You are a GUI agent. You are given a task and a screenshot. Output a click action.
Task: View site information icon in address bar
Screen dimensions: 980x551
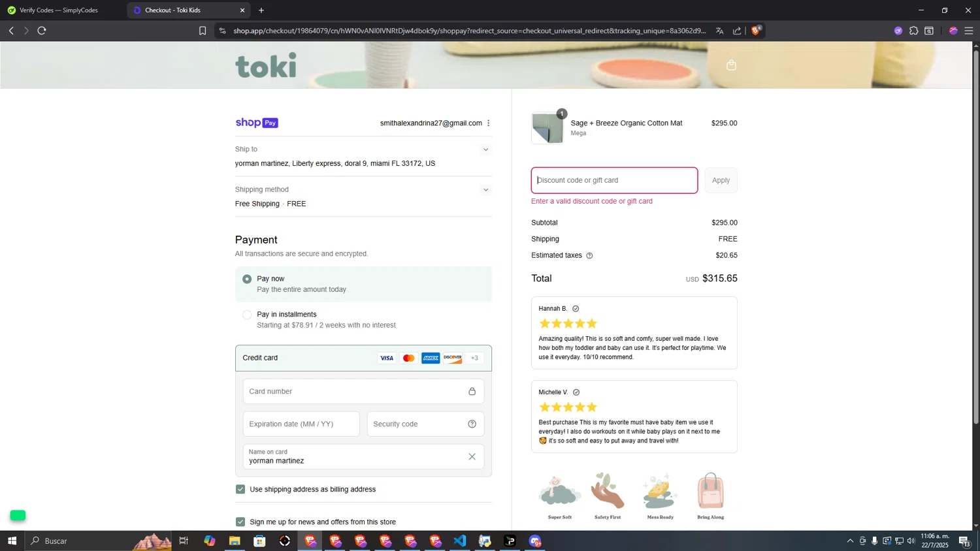[x=223, y=31]
